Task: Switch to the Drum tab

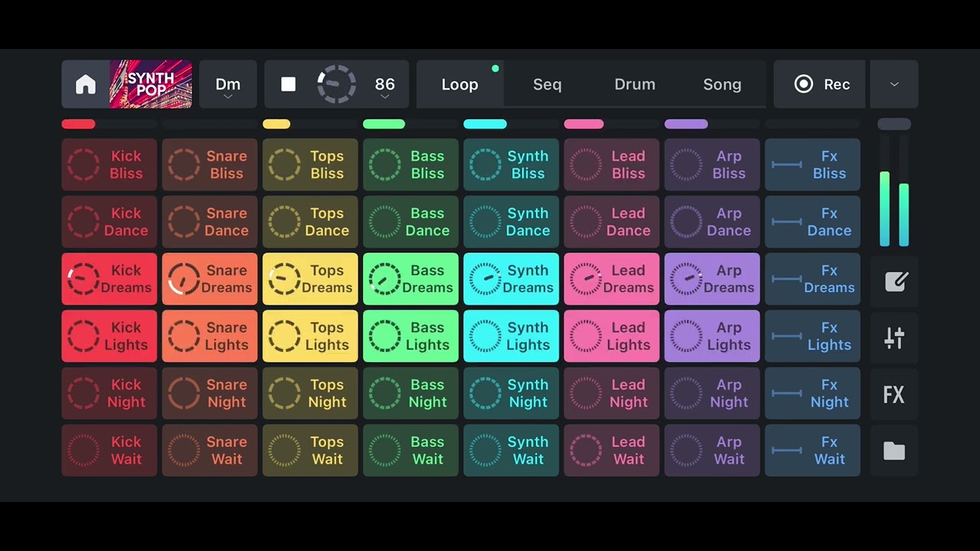Action: coord(635,84)
